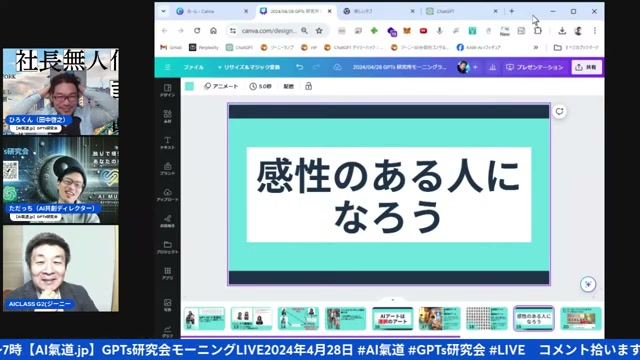Click the Canva undo arrow

click(x=300, y=67)
